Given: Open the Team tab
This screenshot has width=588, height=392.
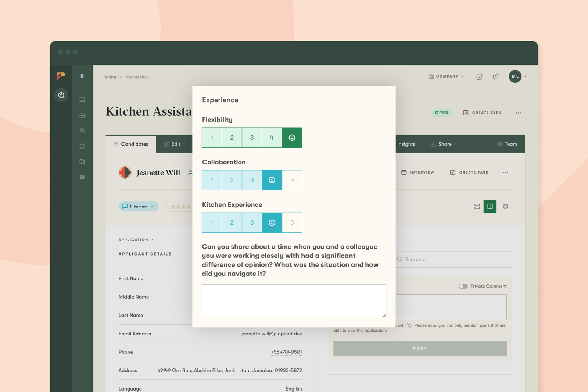Looking at the screenshot, I should click(x=507, y=144).
